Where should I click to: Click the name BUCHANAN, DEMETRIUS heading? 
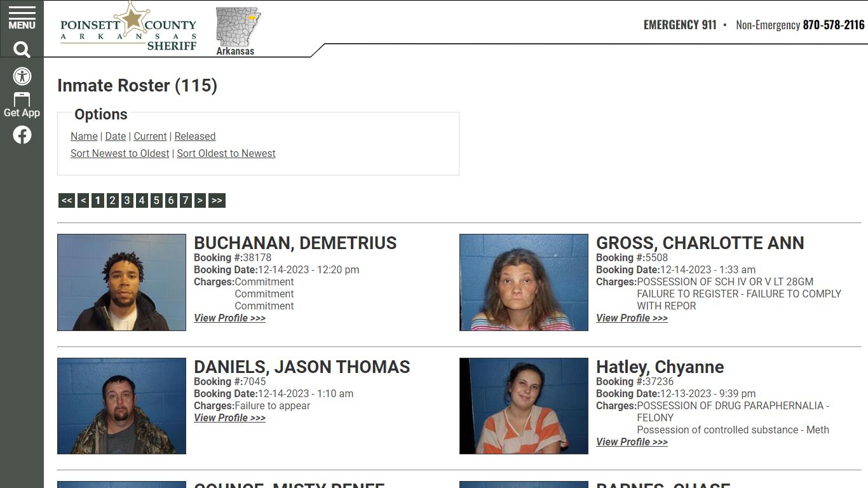pyautogui.click(x=295, y=243)
